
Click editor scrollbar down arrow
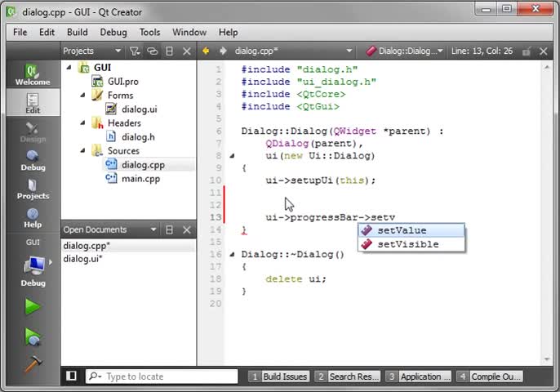tap(547, 359)
